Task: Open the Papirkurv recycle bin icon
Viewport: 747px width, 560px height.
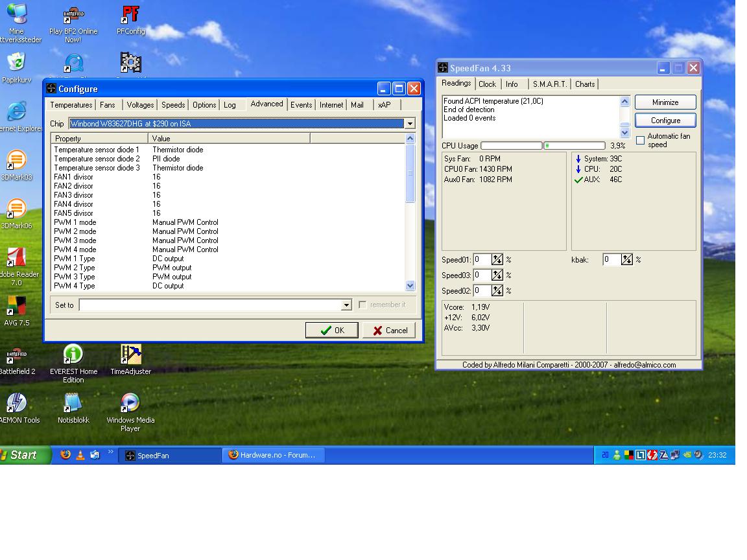Action: (17, 67)
